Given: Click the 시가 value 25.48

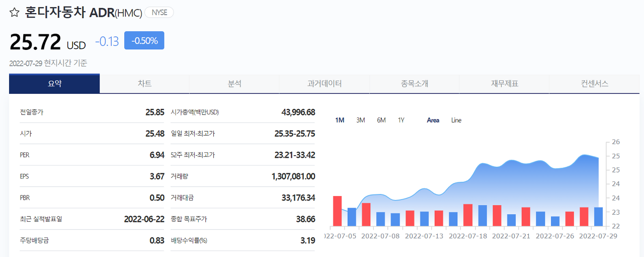Looking at the screenshot, I should pos(154,134).
